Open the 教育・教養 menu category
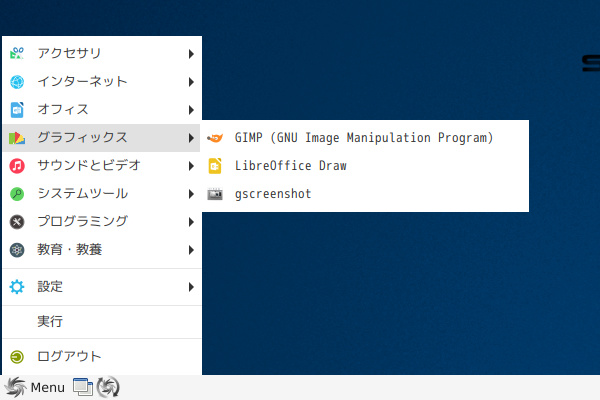Viewport: 600px width, 400px height. (102, 250)
